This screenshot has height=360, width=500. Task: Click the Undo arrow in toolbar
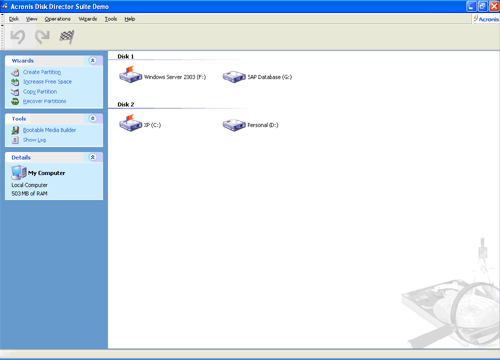(x=18, y=37)
